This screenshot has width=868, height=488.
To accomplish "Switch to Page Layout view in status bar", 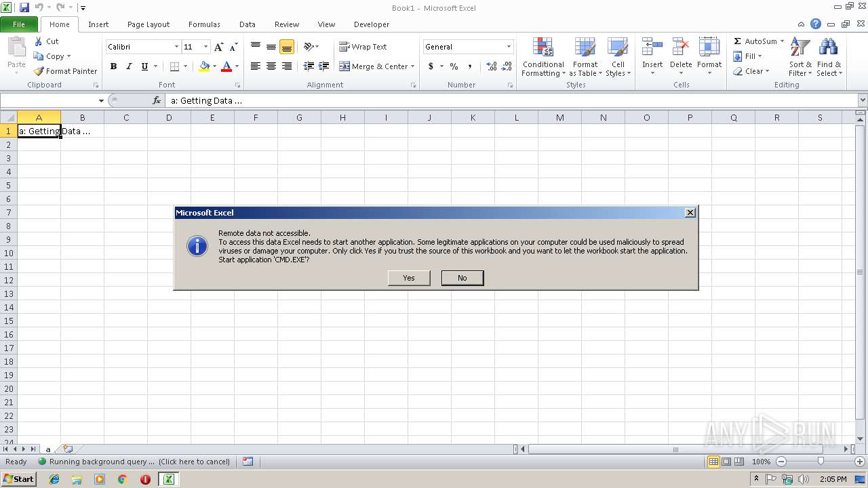I will pyautogui.click(x=726, y=462).
